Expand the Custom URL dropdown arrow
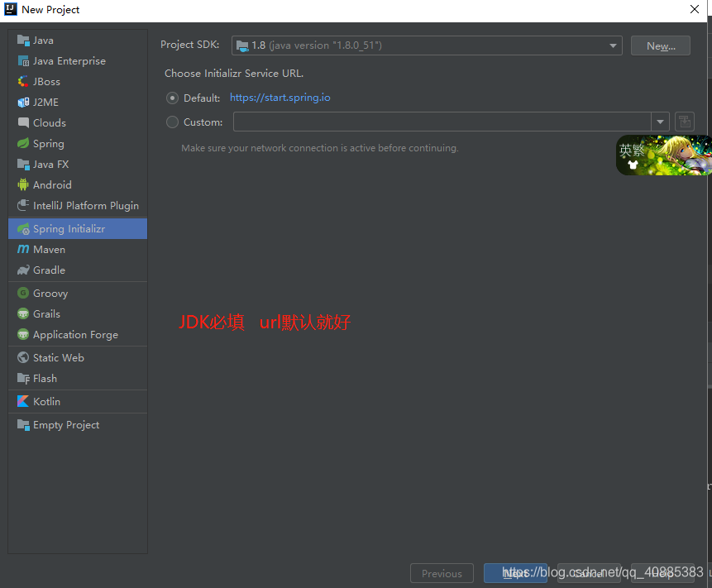Image resolution: width=712 pixels, height=588 pixels. click(660, 122)
